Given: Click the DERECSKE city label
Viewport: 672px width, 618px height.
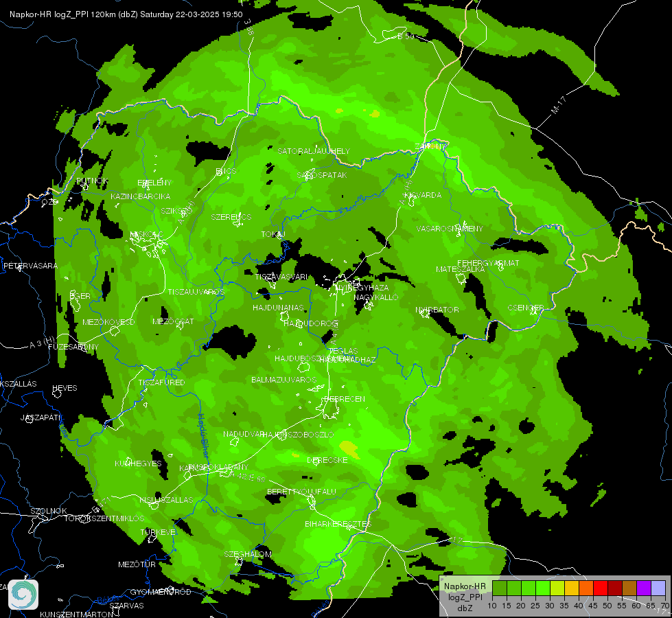Looking at the screenshot, I should pyautogui.click(x=327, y=460).
